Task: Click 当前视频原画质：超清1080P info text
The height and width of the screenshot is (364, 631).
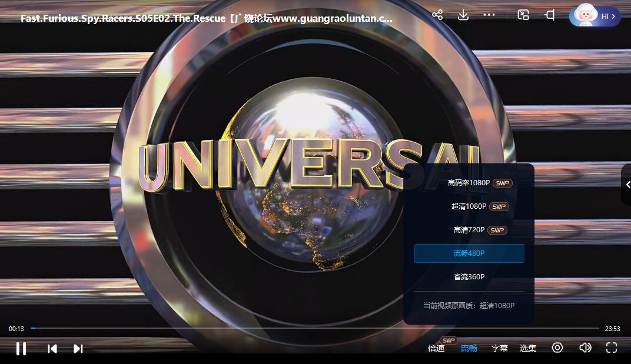Action: [x=469, y=306]
